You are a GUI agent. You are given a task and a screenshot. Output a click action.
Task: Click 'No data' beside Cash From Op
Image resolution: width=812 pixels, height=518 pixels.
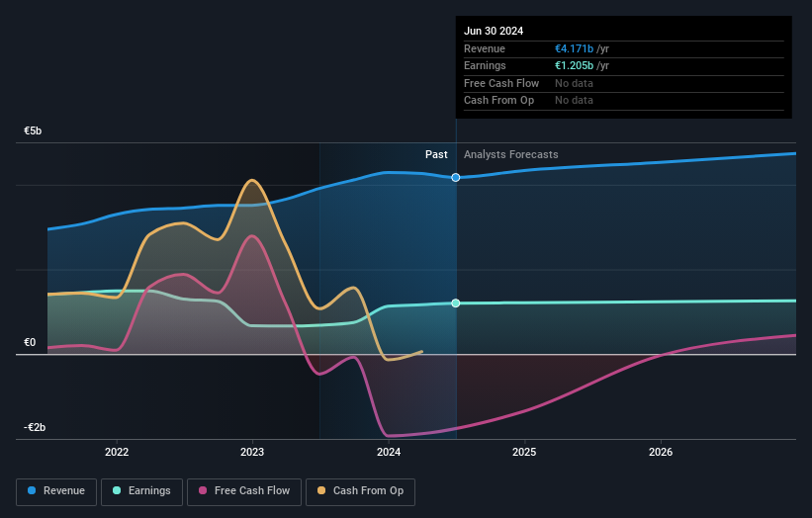[x=574, y=101]
